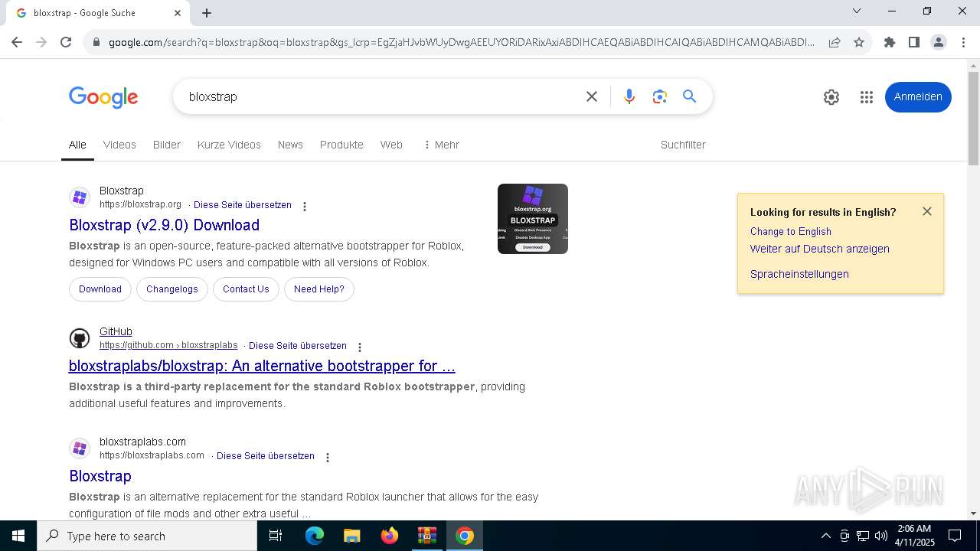Switch to the Videos results tab
This screenshot has width=980, height=551.
tap(119, 145)
